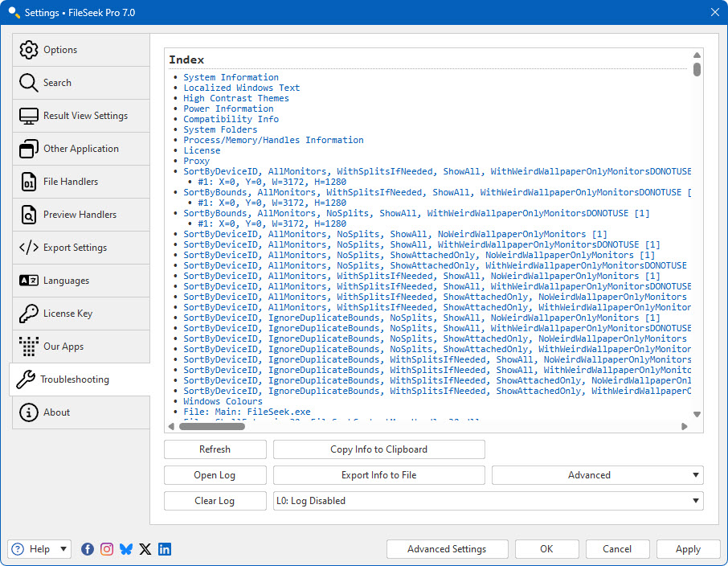Close the Settings window
This screenshot has width=728, height=566.
pos(715,13)
